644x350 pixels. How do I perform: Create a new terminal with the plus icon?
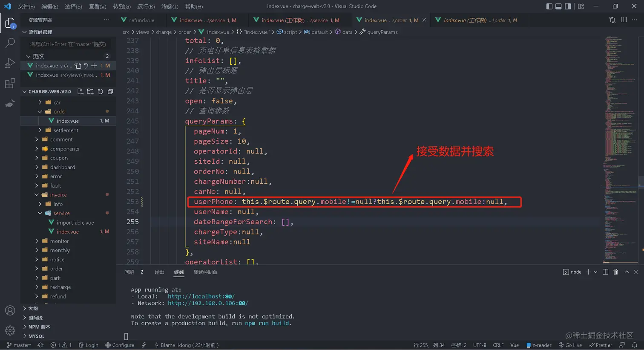[588, 272]
